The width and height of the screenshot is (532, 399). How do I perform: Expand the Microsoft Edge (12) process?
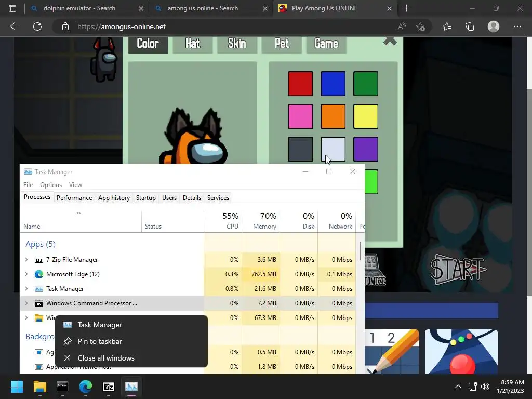pyautogui.click(x=26, y=274)
